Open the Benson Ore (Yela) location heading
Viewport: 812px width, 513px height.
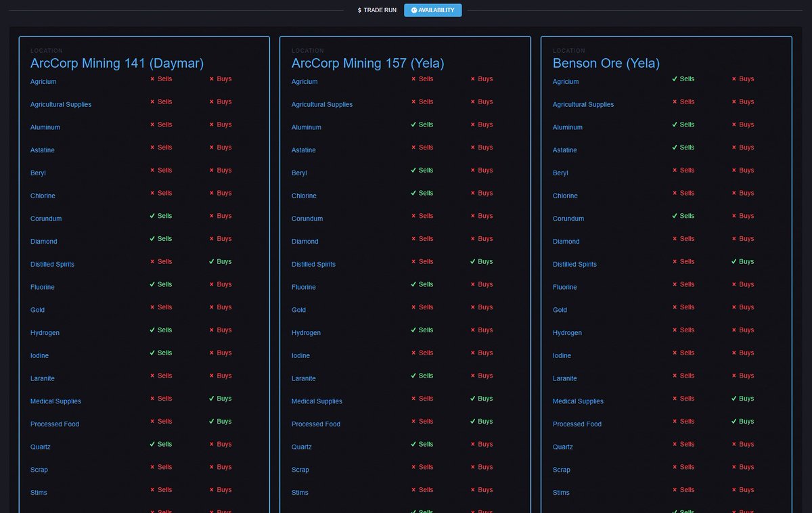pyautogui.click(x=606, y=63)
